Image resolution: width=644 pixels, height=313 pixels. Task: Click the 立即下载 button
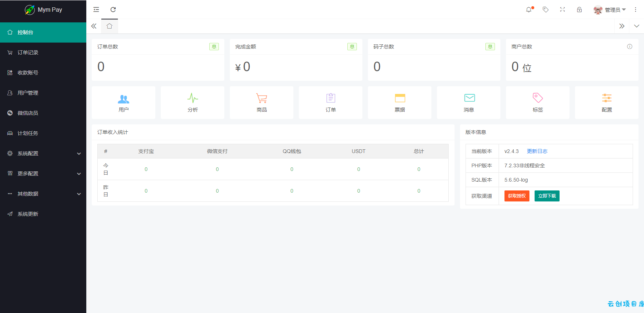(x=547, y=196)
